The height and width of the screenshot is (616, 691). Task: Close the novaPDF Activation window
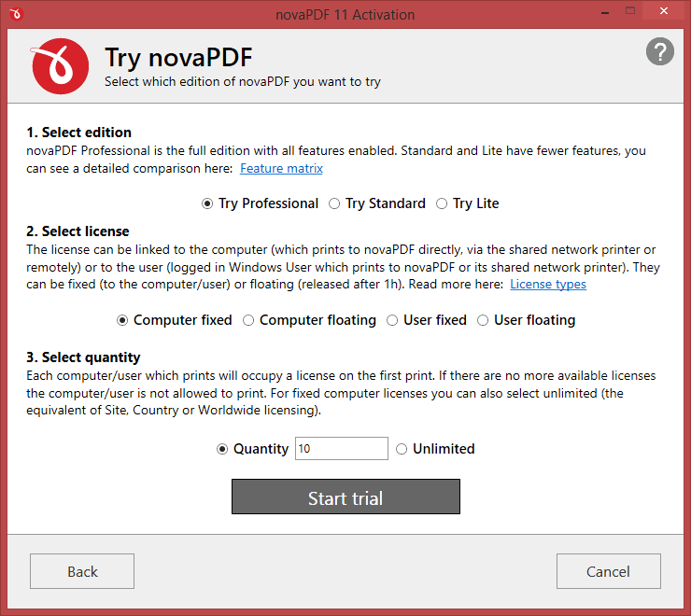click(663, 11)
